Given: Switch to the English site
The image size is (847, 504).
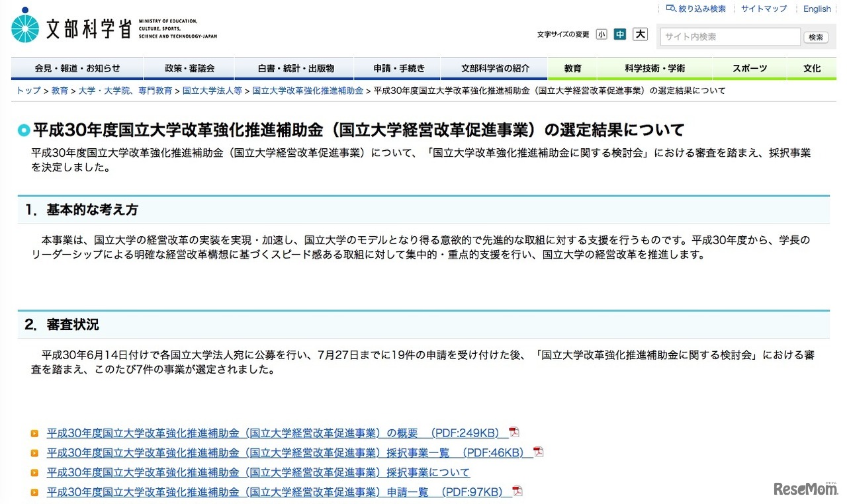Looking at the screenshot, I should 817,9.
